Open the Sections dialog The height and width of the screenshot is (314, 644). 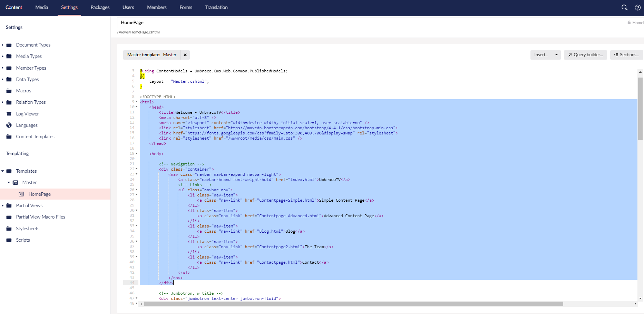point(627,55)
